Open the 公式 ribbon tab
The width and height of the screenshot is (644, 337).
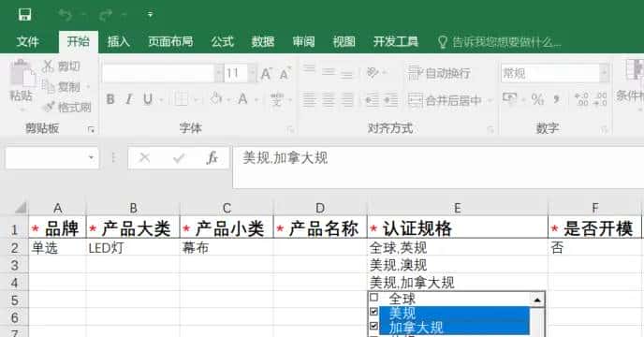click(222, 41)
